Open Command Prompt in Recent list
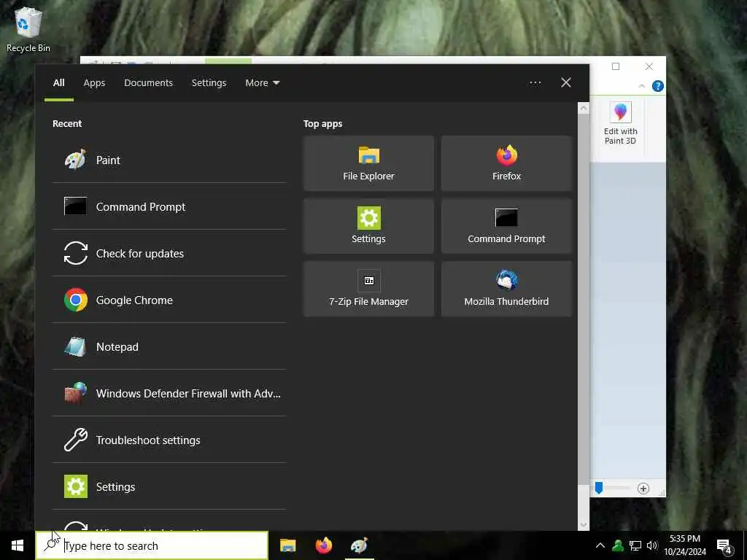The height and width of the screenshot is (560, 747). 169,206
